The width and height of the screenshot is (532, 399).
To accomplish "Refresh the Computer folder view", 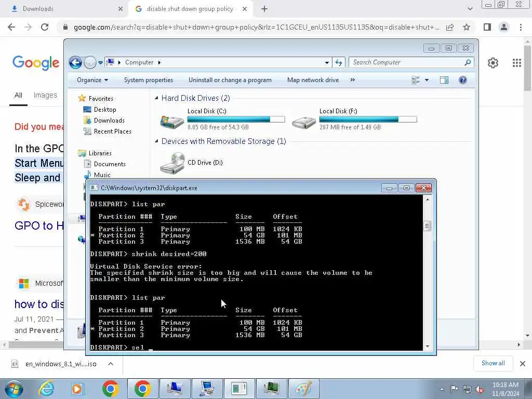I will [x=339, y=62].
